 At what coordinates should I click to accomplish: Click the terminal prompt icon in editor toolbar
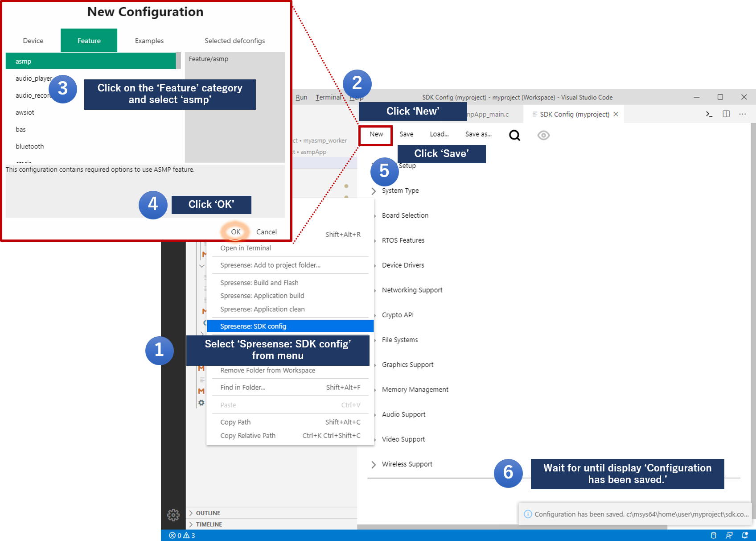click(709, 114)
